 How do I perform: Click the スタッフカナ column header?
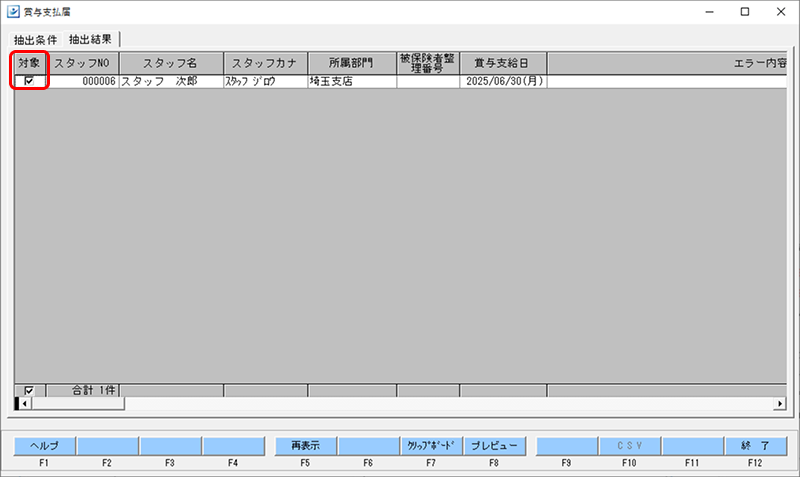[266, 63]
